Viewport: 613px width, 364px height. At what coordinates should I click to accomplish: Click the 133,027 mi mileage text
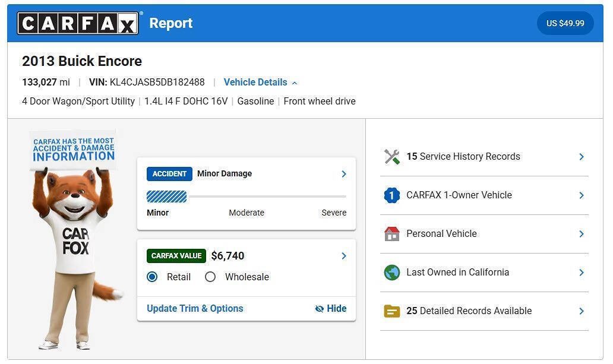pos(46,82)
